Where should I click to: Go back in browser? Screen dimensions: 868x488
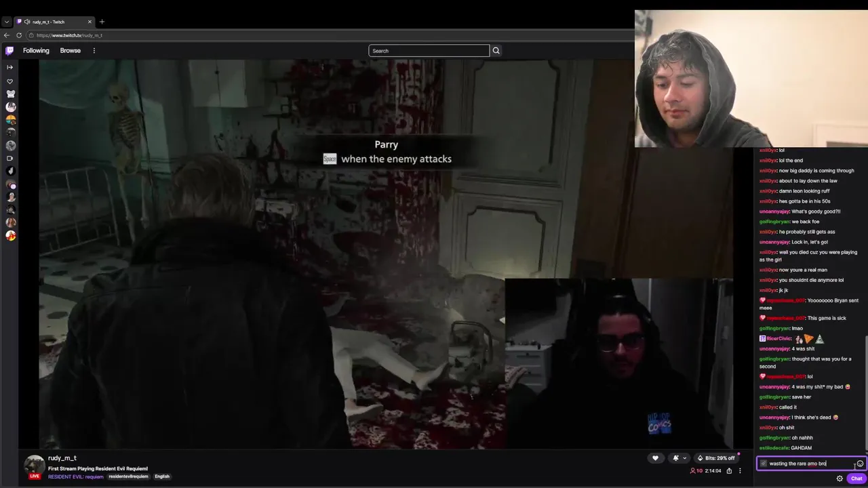pos(7,35)
